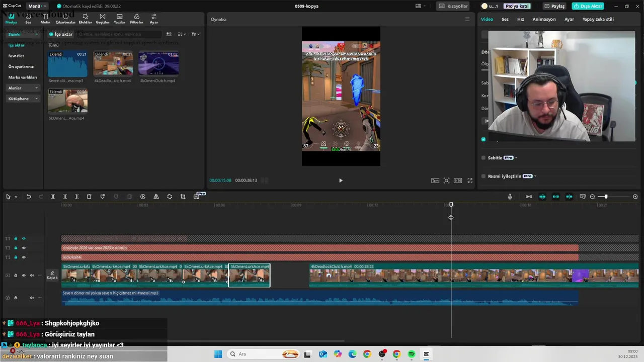Click the 9:16 aspect ratio icon in player
This screenshot has width=644, height=362.
point(458,180)
